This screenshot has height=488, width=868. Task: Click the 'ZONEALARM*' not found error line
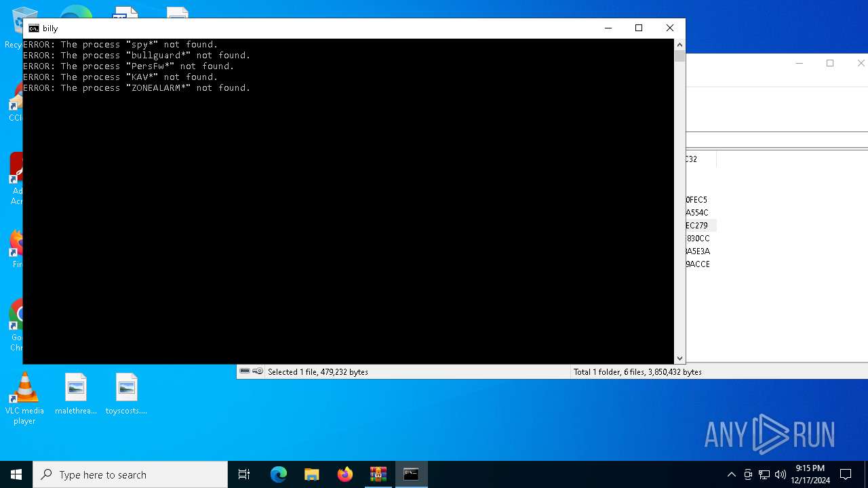pyautogui.click(x=137, y=88)
